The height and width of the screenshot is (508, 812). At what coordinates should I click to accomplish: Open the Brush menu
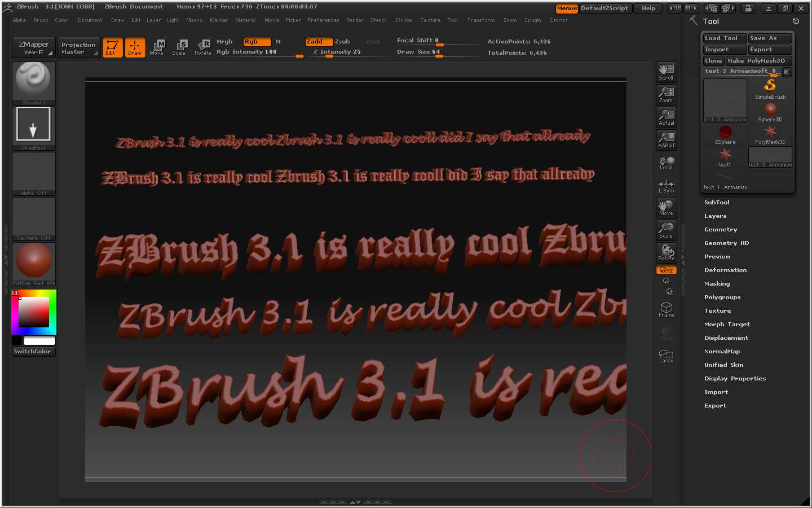41,20
